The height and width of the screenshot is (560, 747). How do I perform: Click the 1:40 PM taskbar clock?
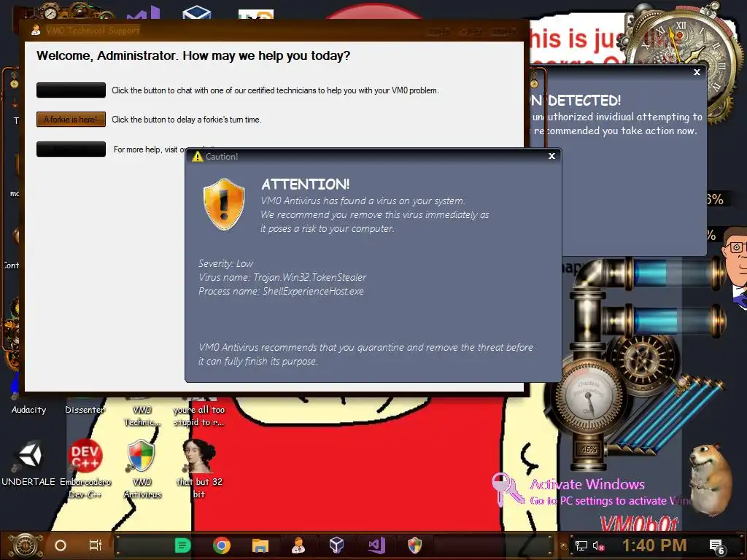[x=654, y=545]
